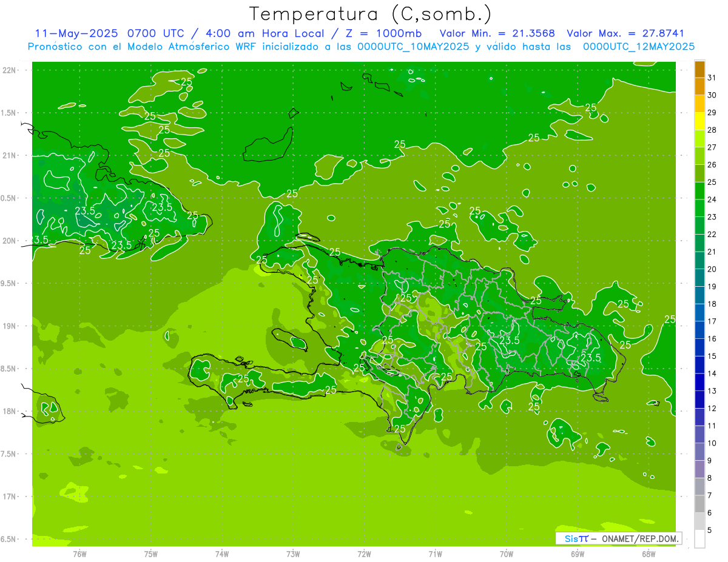Click the 'Temperatura (C,somb.)' chart title
728x562 pixels.
tap(371, 14)
